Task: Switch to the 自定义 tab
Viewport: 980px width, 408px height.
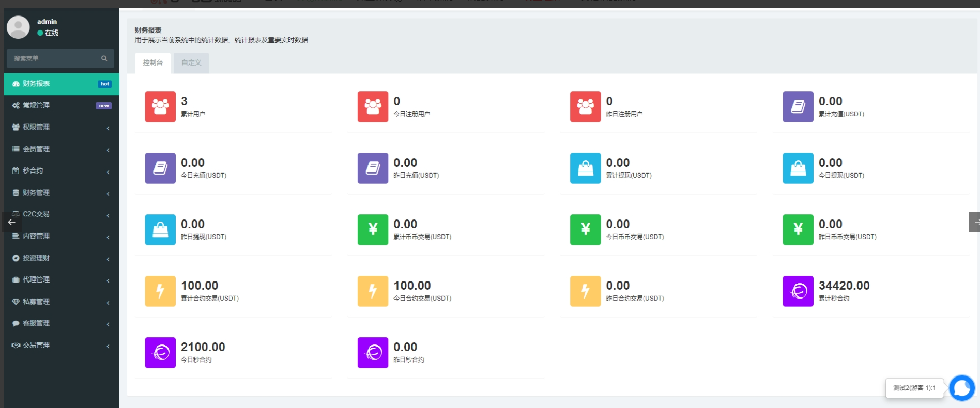Action: [191, 62]
